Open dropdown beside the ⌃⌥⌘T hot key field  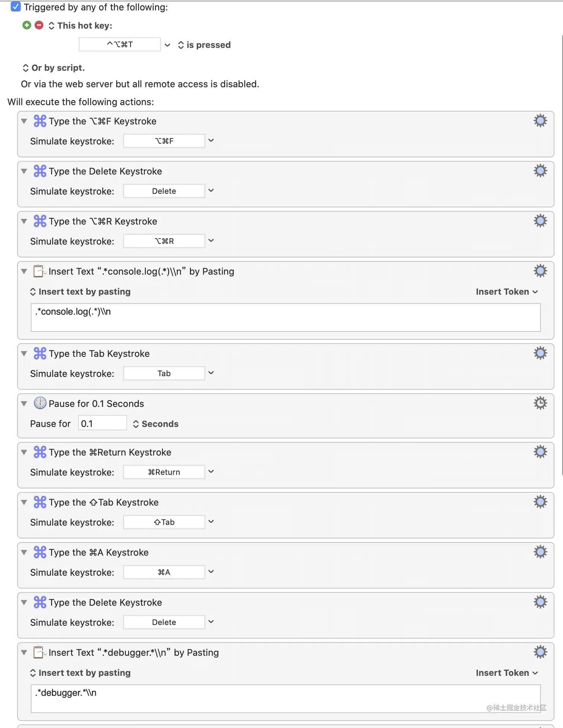coord(168,45)
